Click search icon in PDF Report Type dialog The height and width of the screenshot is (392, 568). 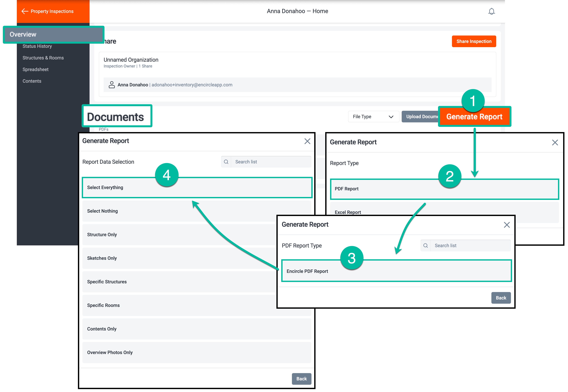tap(425, 246)
